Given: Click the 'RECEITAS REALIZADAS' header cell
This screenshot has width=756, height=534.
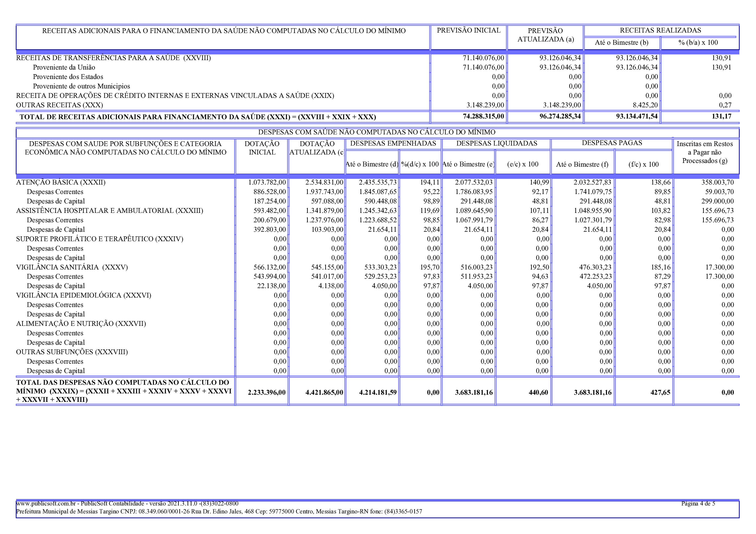Looking at the screenshot, I should [660, 30].
